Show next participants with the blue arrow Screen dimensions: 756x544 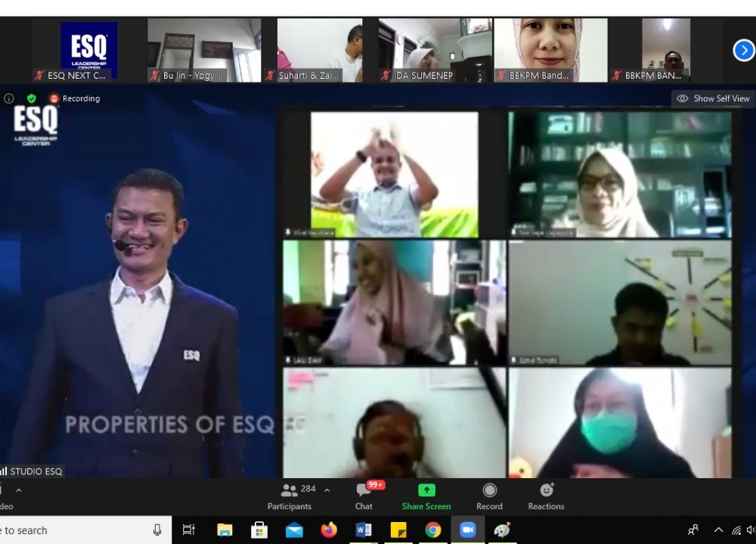[744, 51]
